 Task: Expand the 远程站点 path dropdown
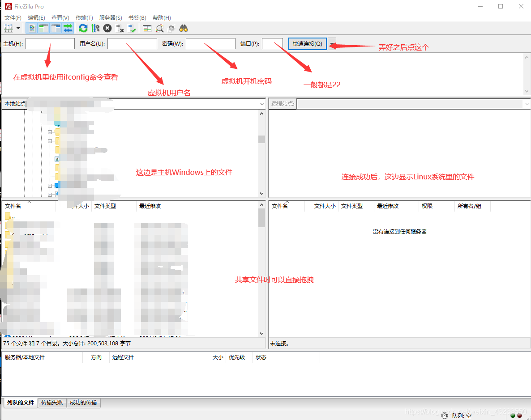tap(527, 104)
